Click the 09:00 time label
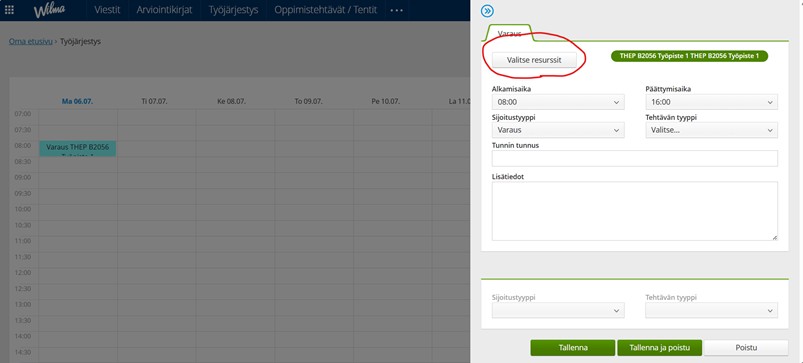803x363 pixels. [x=23, y=177]
